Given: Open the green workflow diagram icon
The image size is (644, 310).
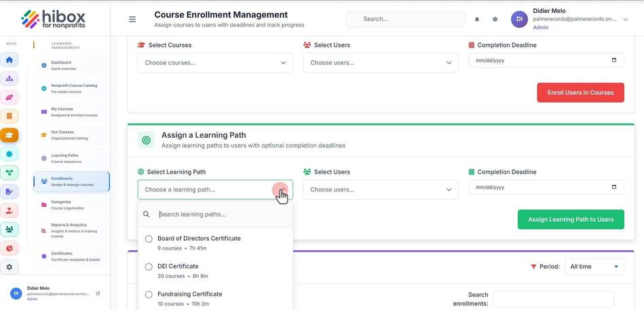Looking at the screenshot, I should pyautogui.click(x=9, y=172).
